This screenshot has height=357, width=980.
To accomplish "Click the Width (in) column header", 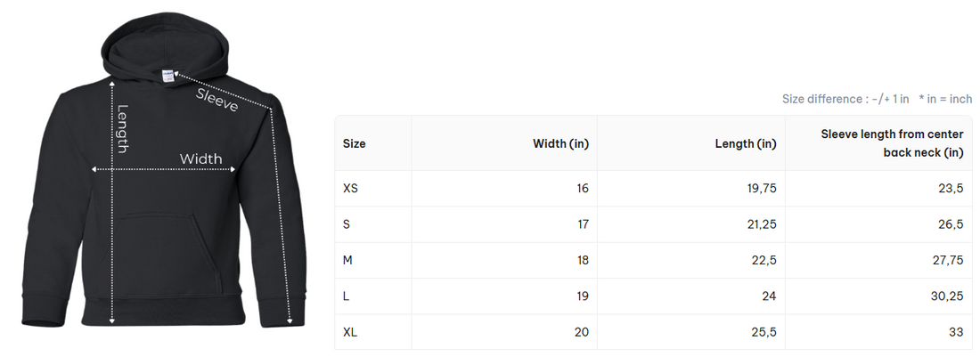I will (560, 143).
